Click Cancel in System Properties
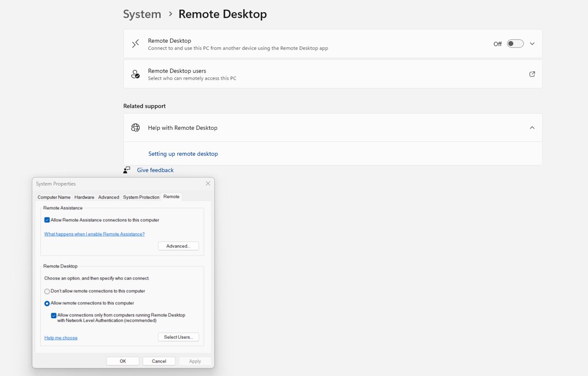This screenshot has height=376, width=588. point(159,361)
